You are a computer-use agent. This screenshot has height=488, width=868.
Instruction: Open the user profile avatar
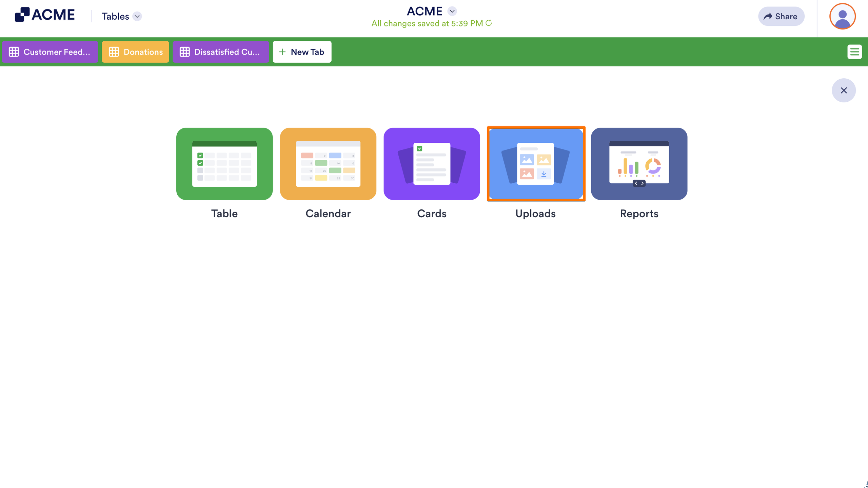click(x=843, y=16)
